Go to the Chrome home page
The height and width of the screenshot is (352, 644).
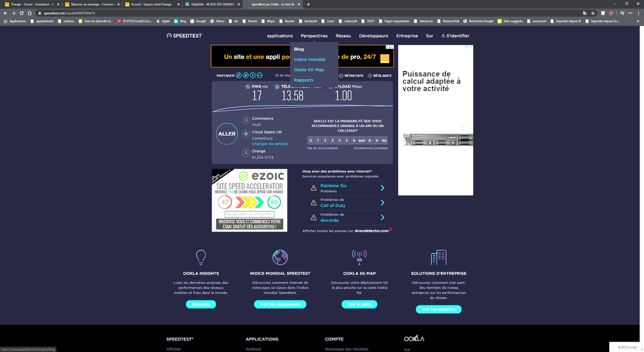pos(30,13)
